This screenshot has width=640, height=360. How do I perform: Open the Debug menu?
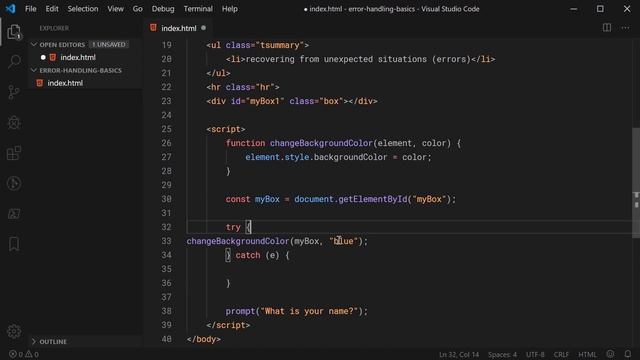pyautogui.click(x=163, y=9)
